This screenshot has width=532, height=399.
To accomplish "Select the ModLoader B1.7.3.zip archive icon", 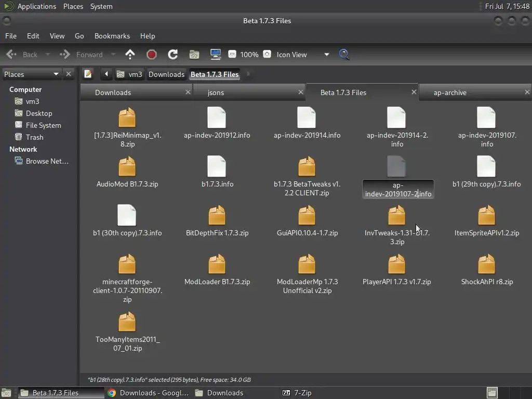I will [x=217, y=264].
